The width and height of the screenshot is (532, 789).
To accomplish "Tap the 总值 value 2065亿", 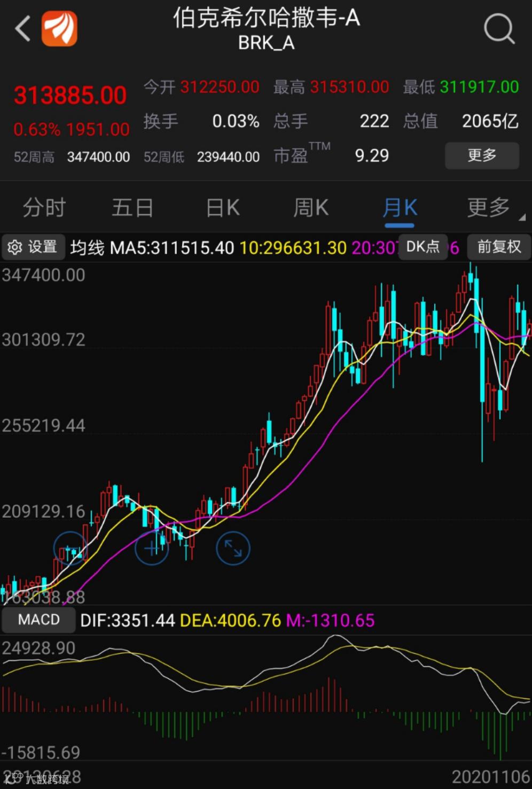I will coord(490,121).
